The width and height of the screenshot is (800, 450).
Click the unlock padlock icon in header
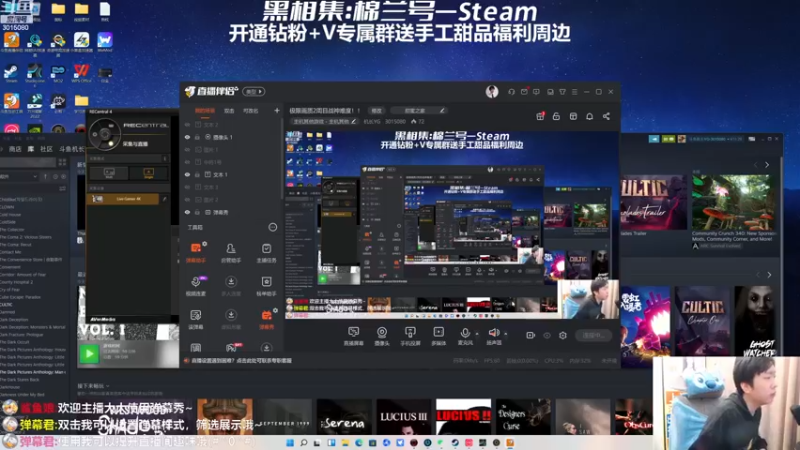(x=556, y=116)
